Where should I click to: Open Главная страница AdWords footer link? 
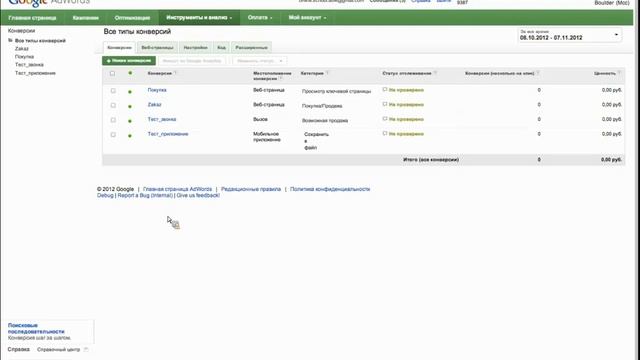coord(178,189)
